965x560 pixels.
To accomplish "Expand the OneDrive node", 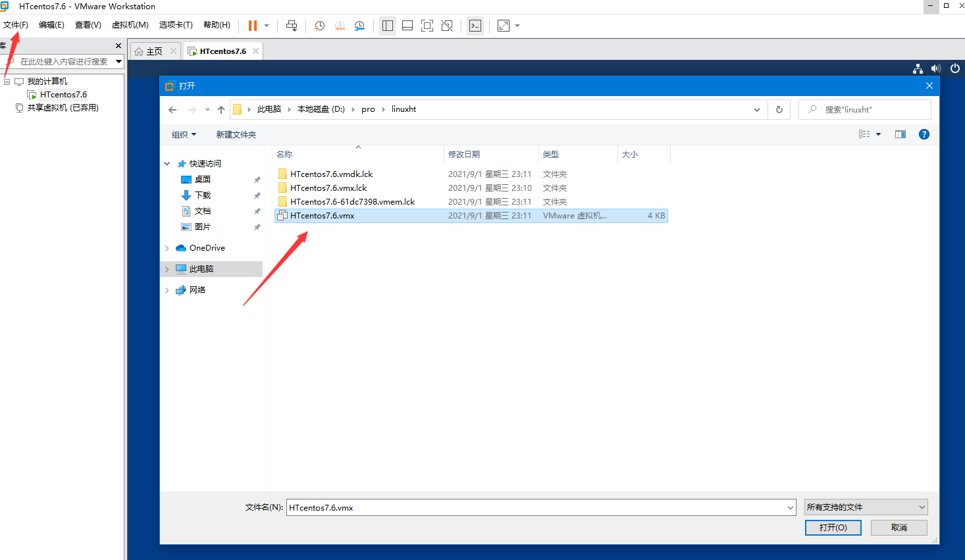I will 167,248.
